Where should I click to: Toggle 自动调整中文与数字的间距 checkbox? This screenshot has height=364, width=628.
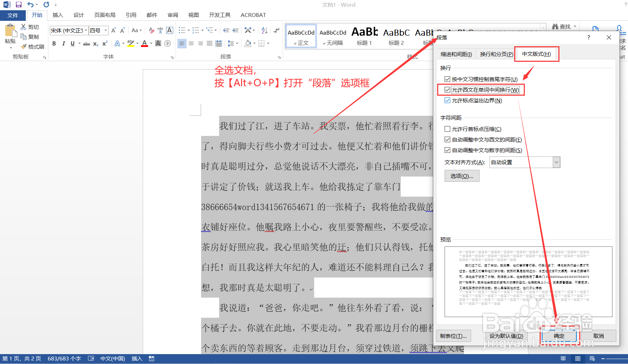pos(447,150)
